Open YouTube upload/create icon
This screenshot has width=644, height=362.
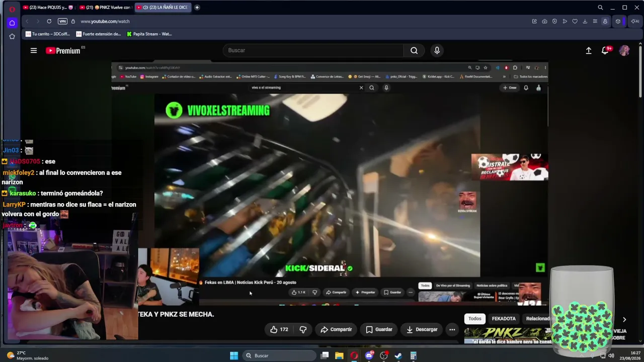tap(589, 50)
